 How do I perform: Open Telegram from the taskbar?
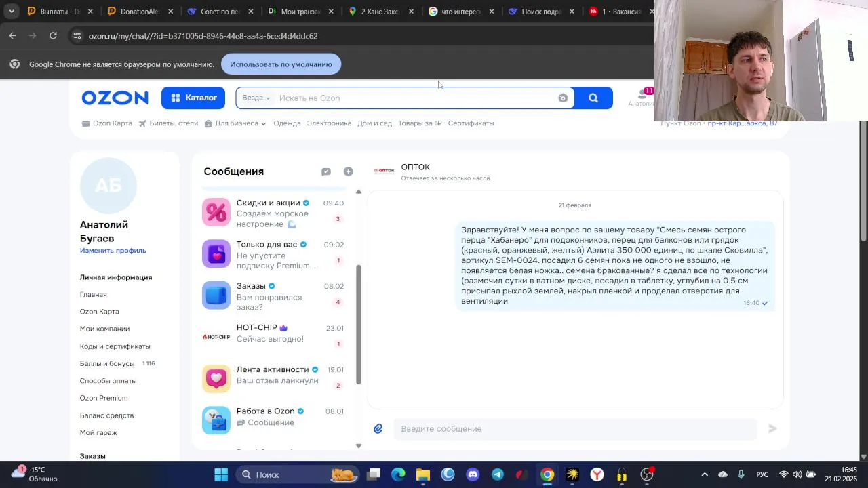497,474
